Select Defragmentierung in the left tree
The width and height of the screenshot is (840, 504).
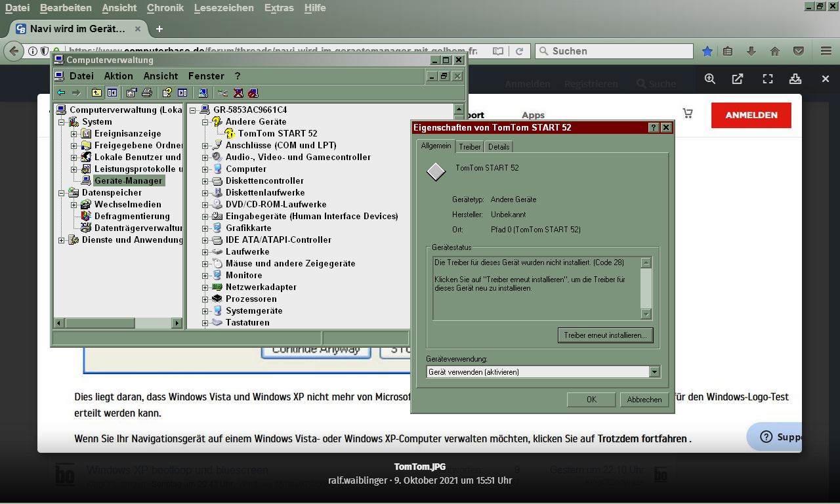click(x=132, y=217)
